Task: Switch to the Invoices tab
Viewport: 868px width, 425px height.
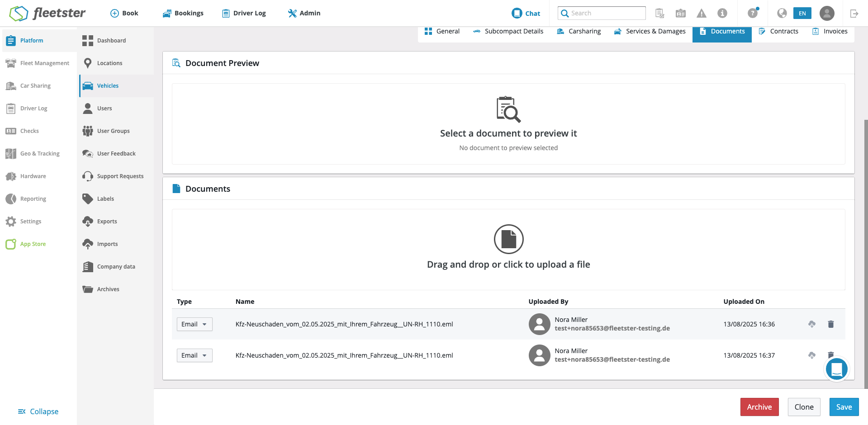Action: coord(830,32)
